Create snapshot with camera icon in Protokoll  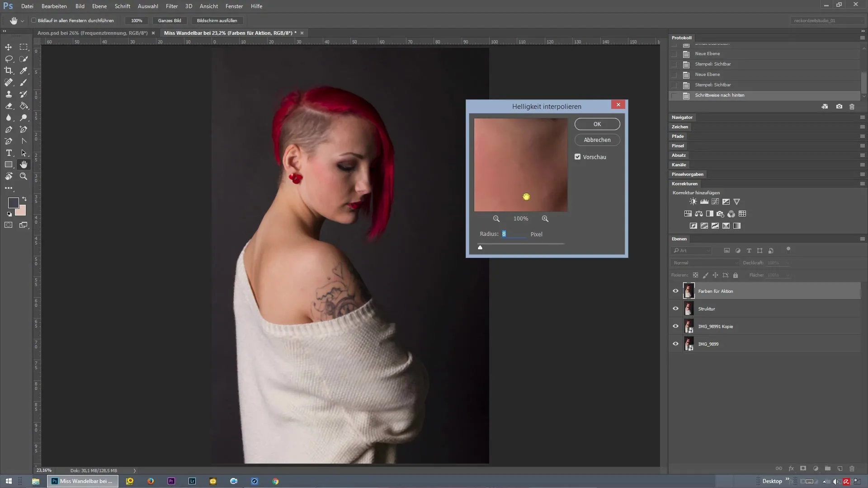click(x=839, y=107)
